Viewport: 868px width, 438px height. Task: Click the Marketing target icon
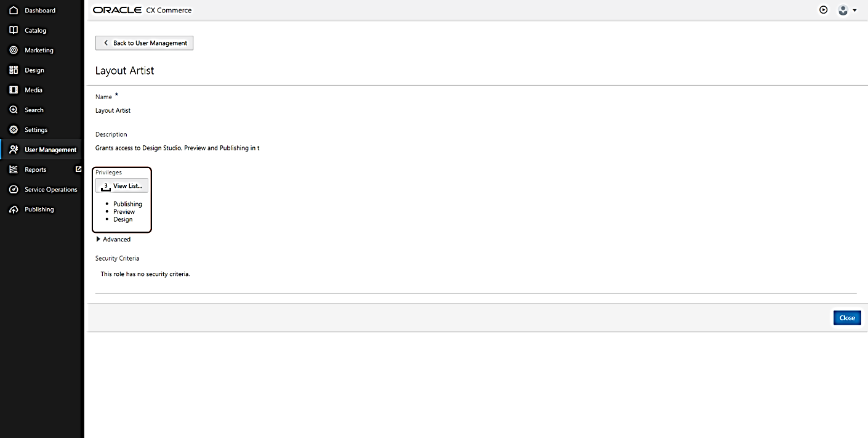(x=14, y=50)
